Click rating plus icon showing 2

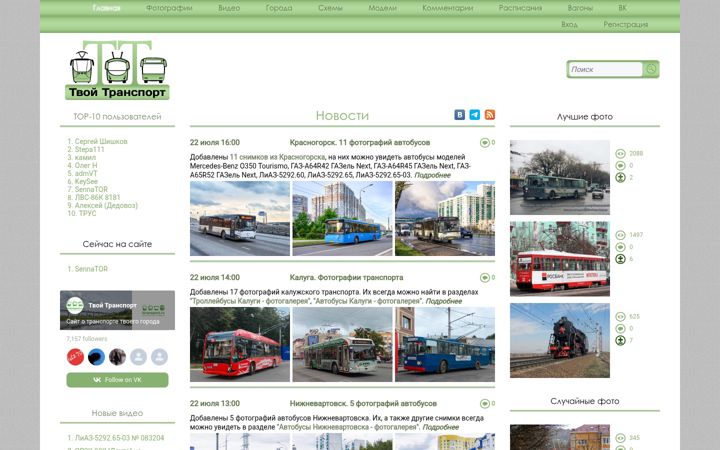620,177
